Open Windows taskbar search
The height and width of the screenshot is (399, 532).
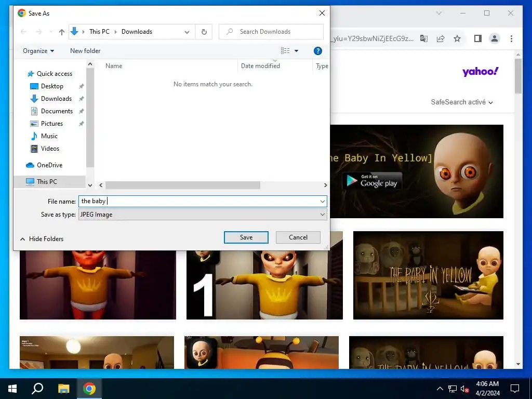point(37,389)
